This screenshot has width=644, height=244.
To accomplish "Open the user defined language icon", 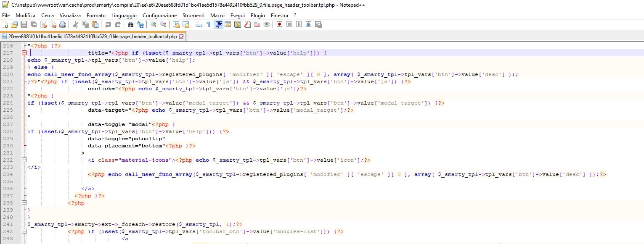I will (228, 24).
